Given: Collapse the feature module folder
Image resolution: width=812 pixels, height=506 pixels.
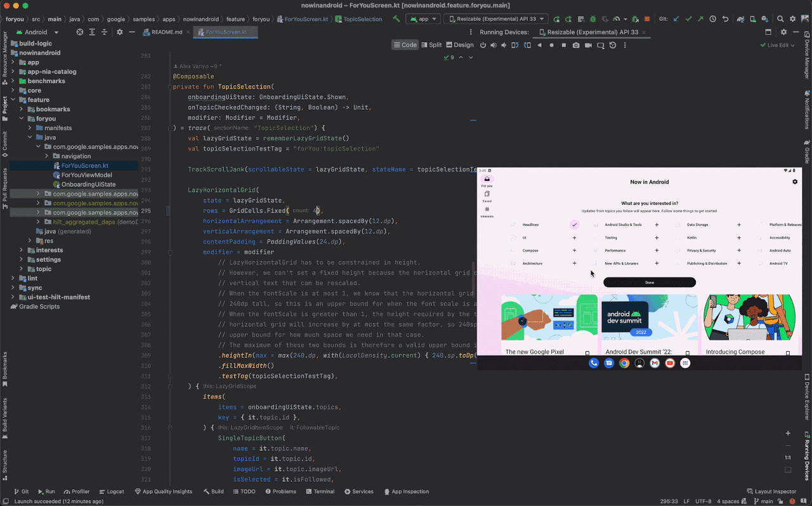Looking at the screenshot, I should (13, 100).
